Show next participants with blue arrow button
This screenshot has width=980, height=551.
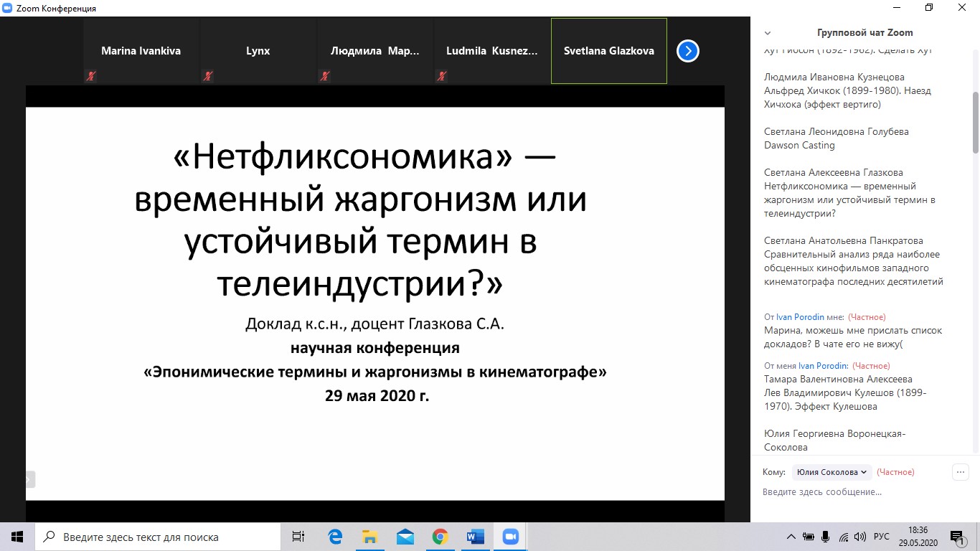(688, 51)
